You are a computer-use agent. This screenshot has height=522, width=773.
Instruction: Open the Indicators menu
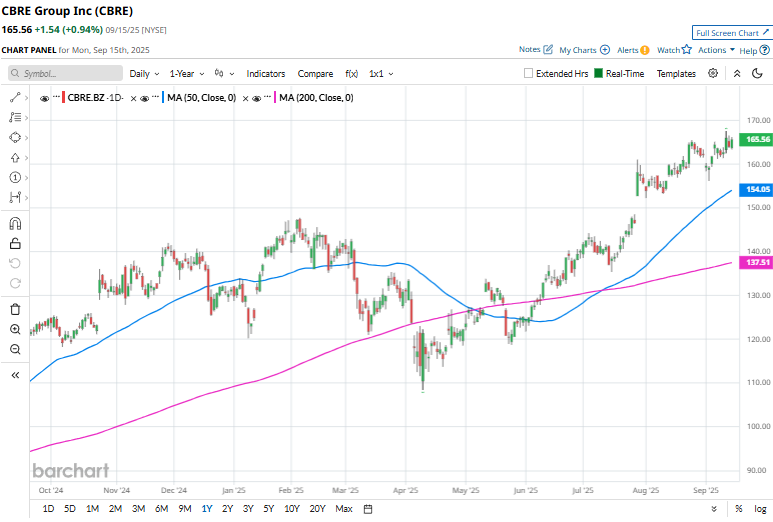pos(266,73)
